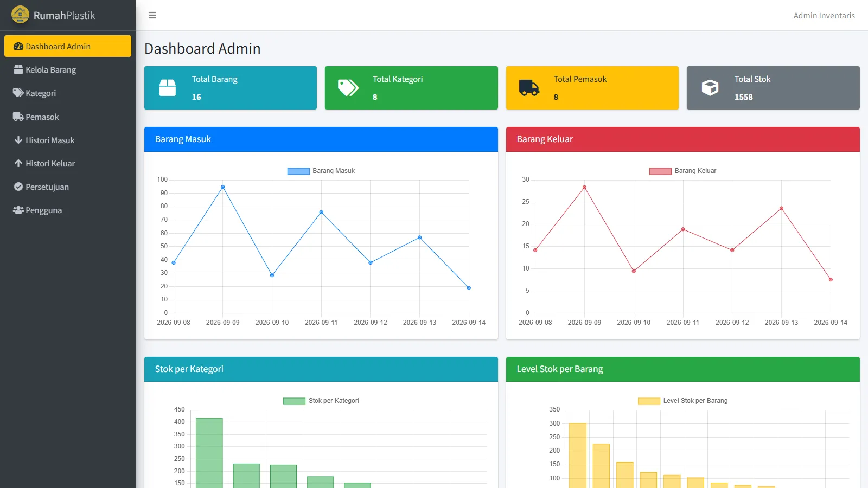Click the RumahPlastik logo icon

click(x=20, y=15)
